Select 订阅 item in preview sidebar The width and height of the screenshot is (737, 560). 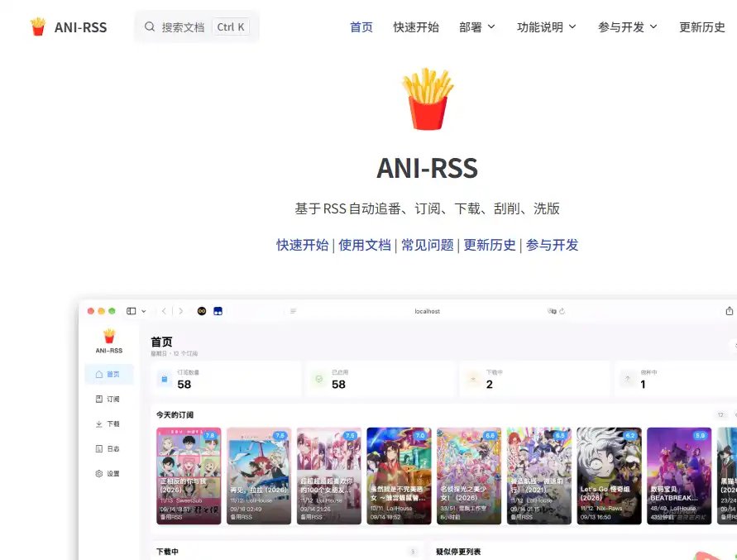[109, 399]
